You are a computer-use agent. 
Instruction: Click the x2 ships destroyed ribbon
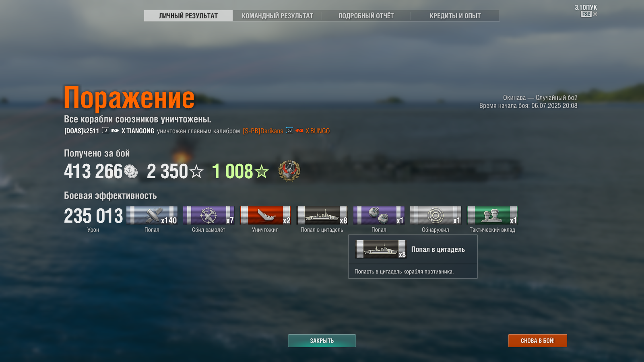(265, 216)
